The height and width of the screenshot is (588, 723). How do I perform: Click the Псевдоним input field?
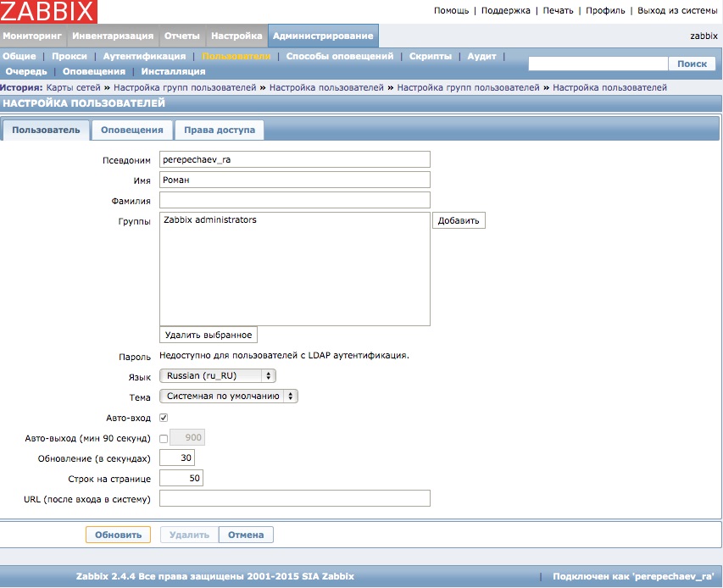click(x=294, y=159)
